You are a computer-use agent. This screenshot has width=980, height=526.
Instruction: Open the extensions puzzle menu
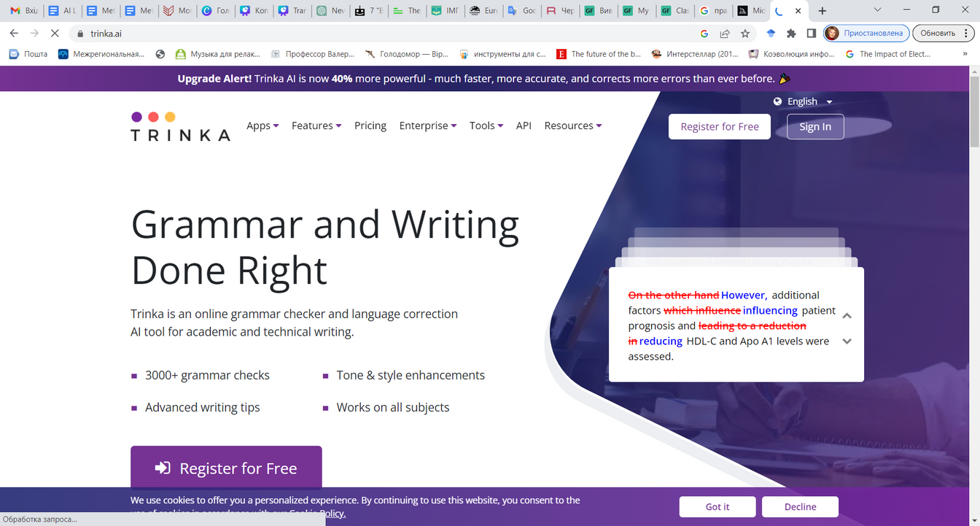coord(791,34)
